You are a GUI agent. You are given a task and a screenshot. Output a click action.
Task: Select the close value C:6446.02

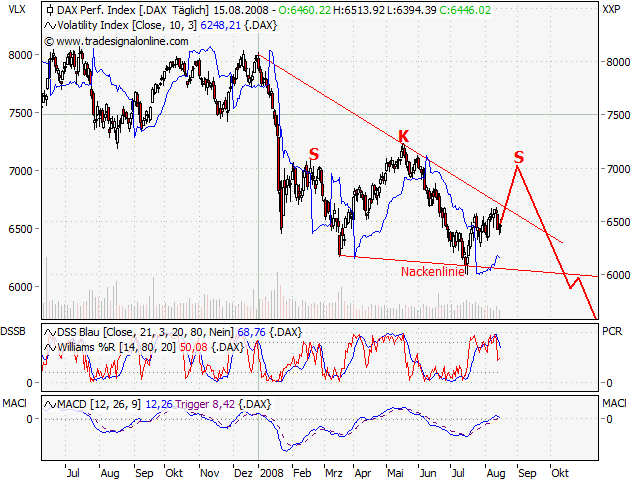(465, 10)
